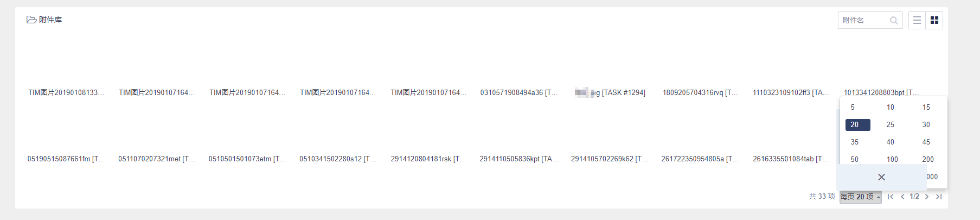Select 100 items per page

[x=892, y=159]
